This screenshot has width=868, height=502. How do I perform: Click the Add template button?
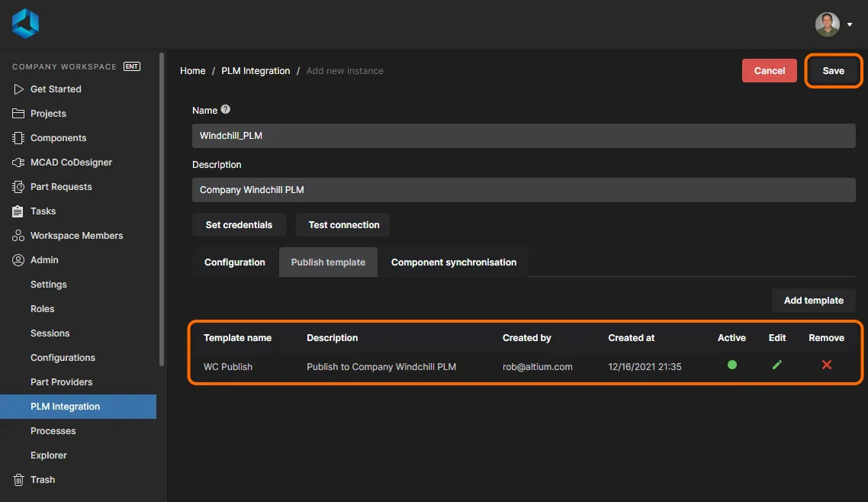coord(813,301)
